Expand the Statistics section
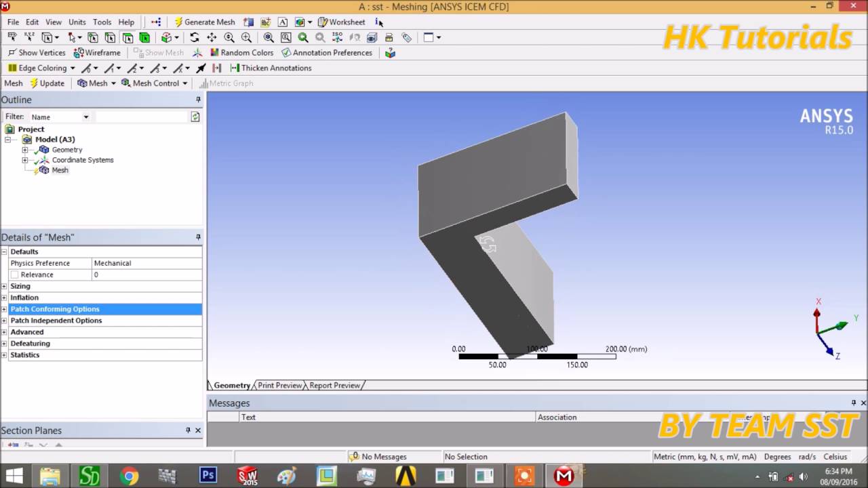The width and height of the screenshot is (868, 488). (x=4, y=355)
